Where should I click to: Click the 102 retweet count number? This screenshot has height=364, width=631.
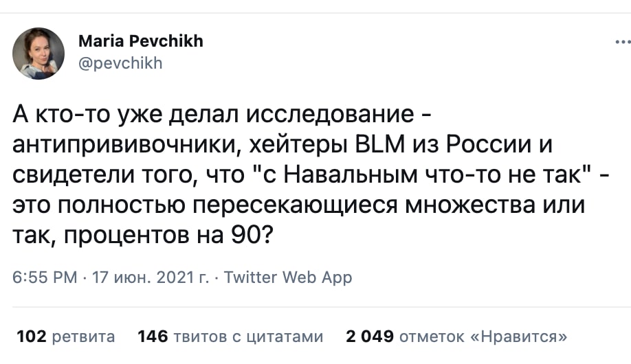[31, 337]
